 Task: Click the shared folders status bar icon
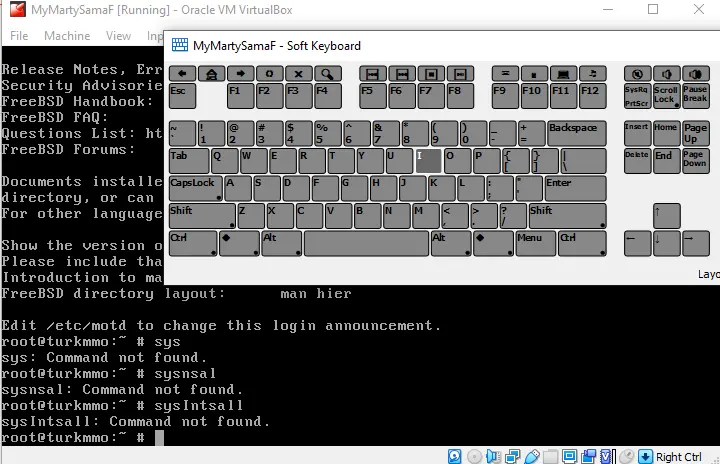[550, 456]
